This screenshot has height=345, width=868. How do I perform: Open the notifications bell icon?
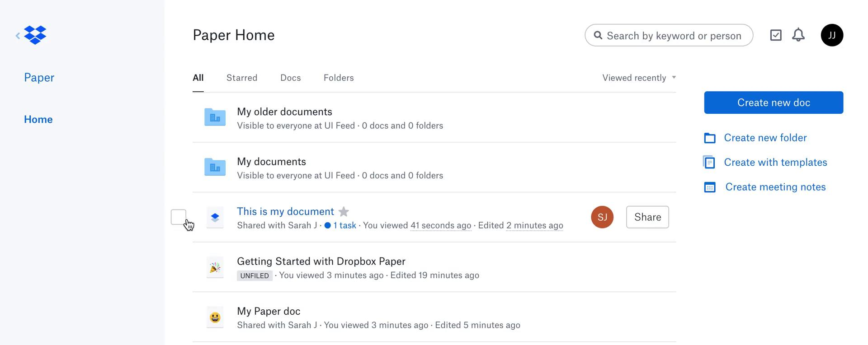(798, 35)
